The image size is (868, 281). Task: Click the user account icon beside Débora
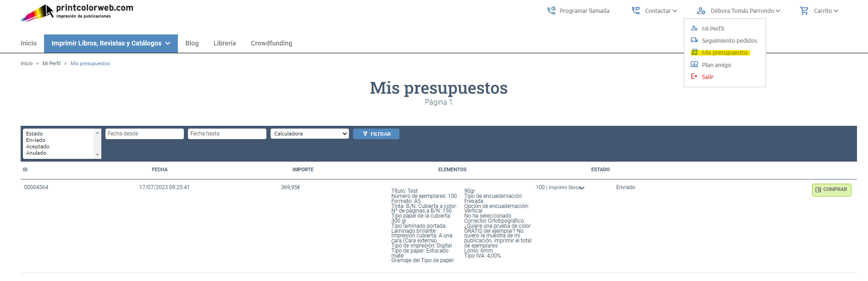701,11
